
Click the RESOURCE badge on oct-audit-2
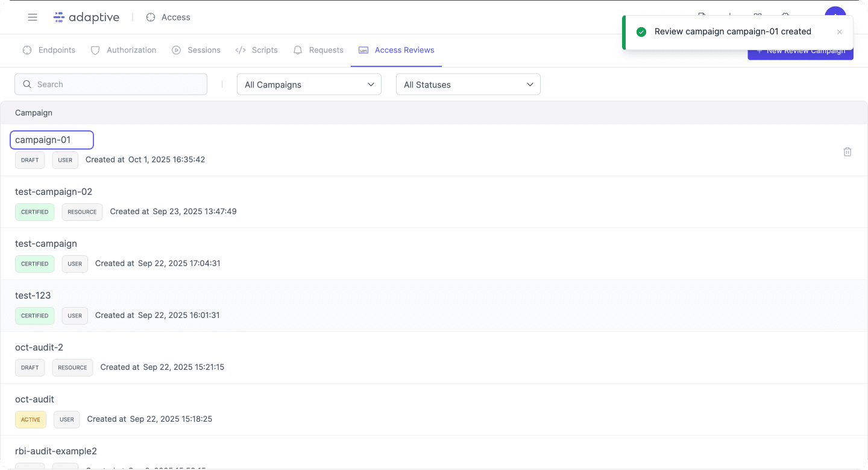point(72,367)
